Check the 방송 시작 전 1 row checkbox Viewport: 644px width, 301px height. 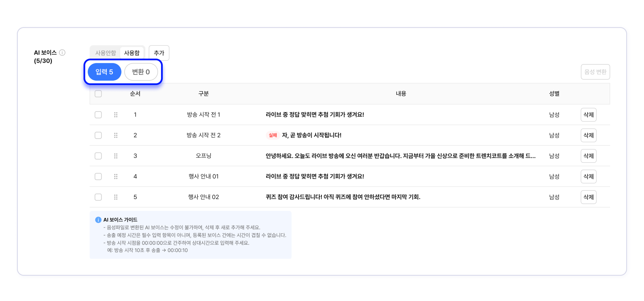98,115
